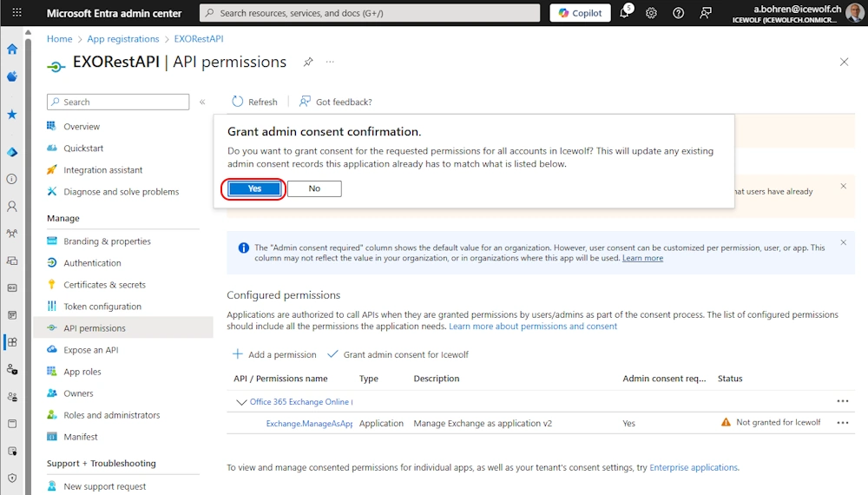Click No in the consent confirmation
This screenshot has height=495, width=868.
coord(314,188)
